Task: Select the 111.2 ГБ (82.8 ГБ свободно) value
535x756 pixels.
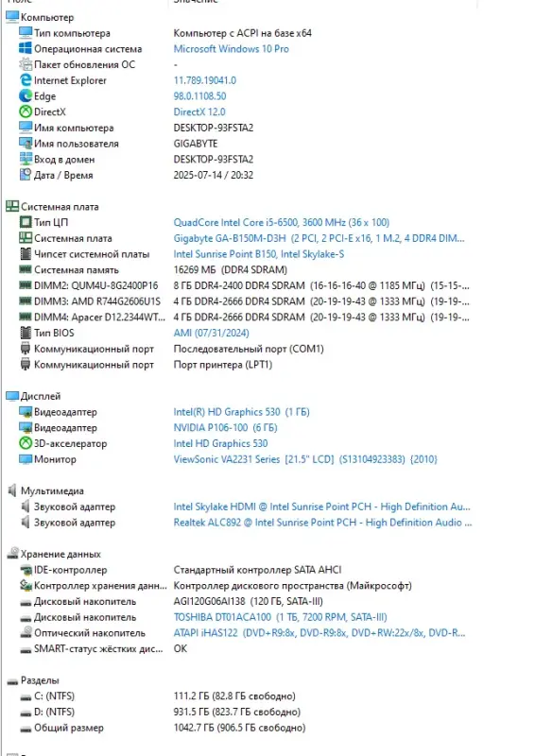Action: tap(234, 696)
